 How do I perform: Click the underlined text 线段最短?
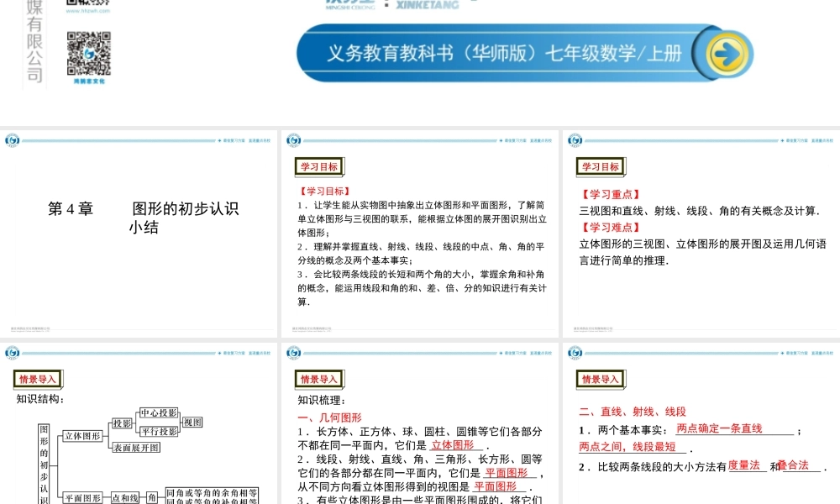[x=655, y=445]
